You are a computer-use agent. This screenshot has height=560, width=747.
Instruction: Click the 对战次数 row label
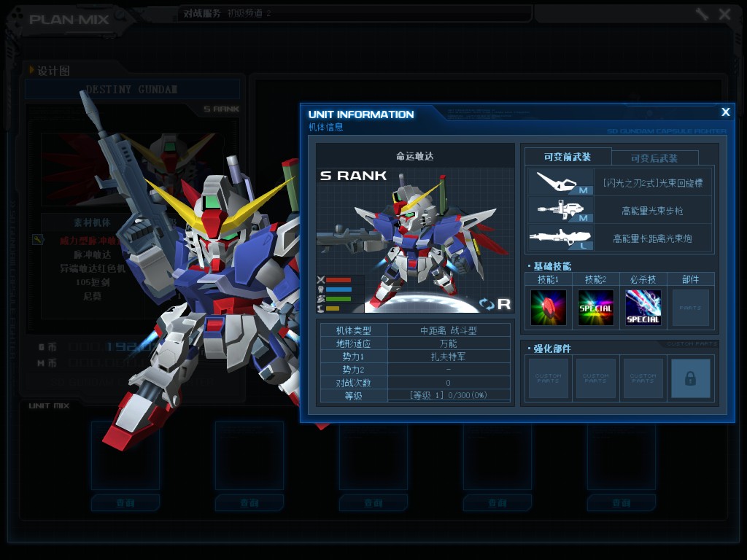click(354, 383)
